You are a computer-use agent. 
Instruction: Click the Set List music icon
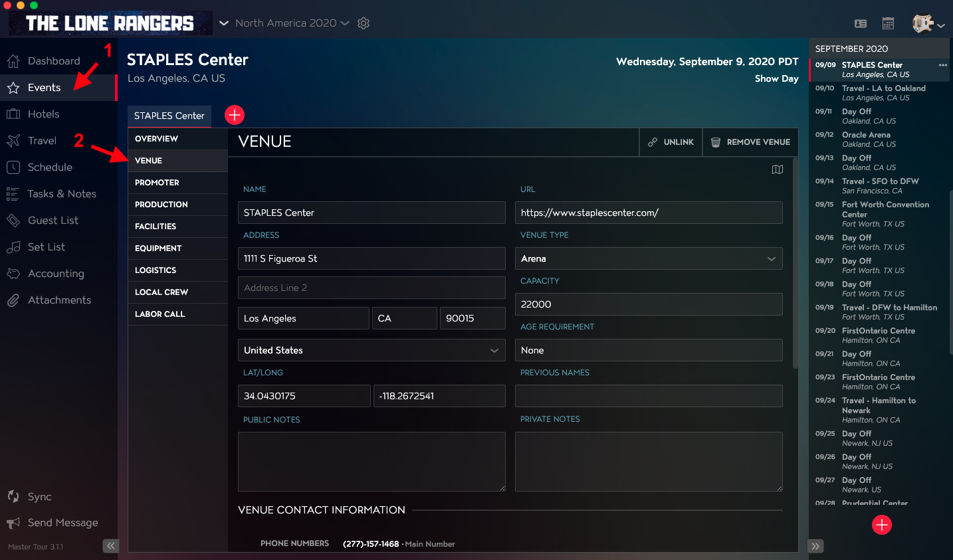click(13, 247)
